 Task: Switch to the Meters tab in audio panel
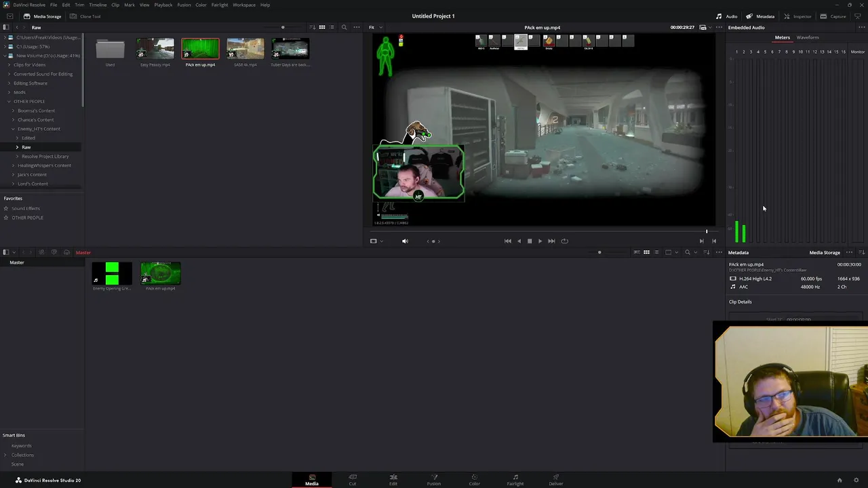[x=783, y=37]
